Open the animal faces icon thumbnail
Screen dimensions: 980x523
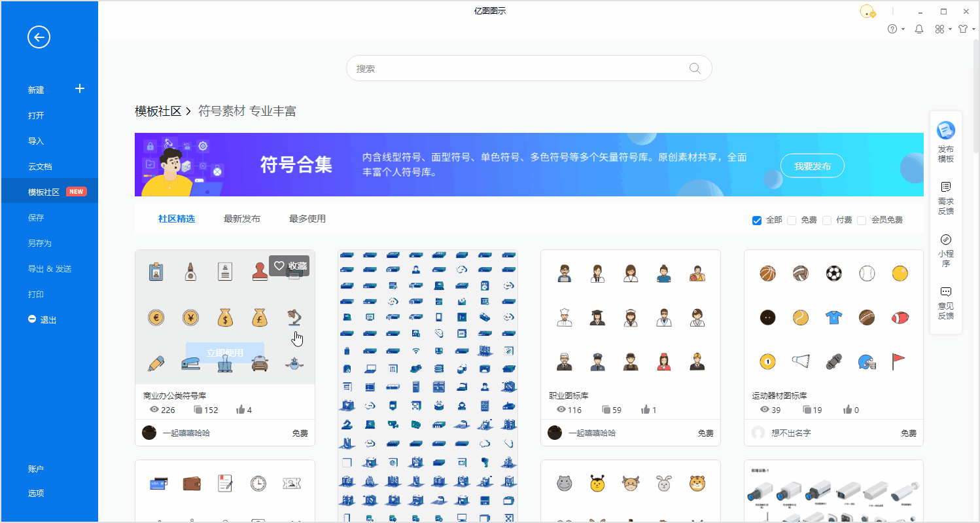(631, 492)
